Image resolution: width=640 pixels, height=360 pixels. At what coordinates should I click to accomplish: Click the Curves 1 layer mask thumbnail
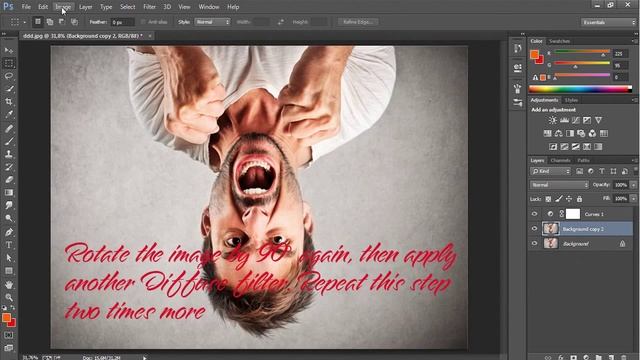pyautogui.click(x=573, y=214)
